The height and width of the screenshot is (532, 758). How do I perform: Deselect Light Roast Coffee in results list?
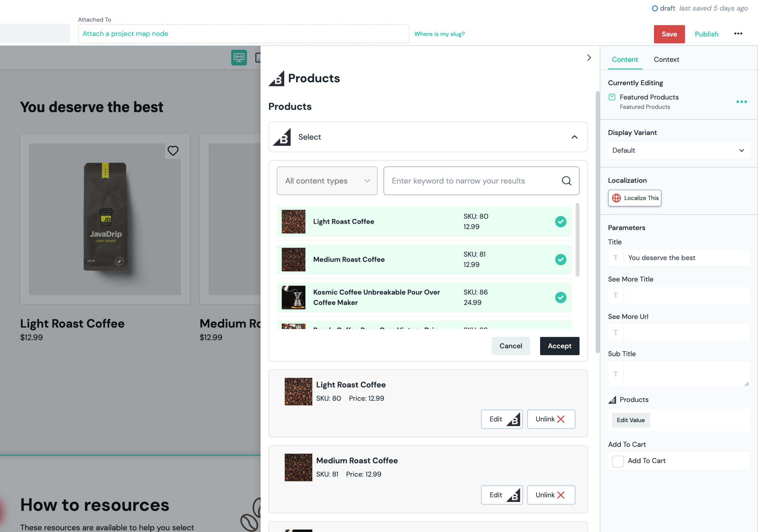tap(560, 222)
